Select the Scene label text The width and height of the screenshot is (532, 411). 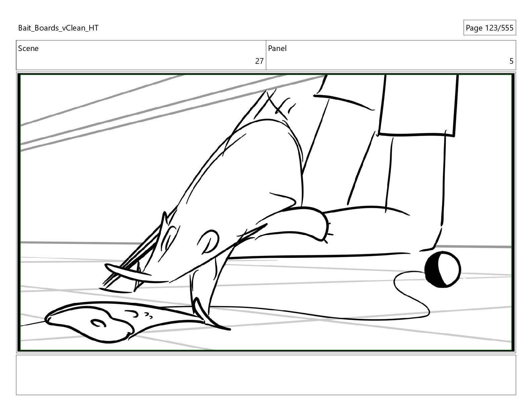click(28, 48)
